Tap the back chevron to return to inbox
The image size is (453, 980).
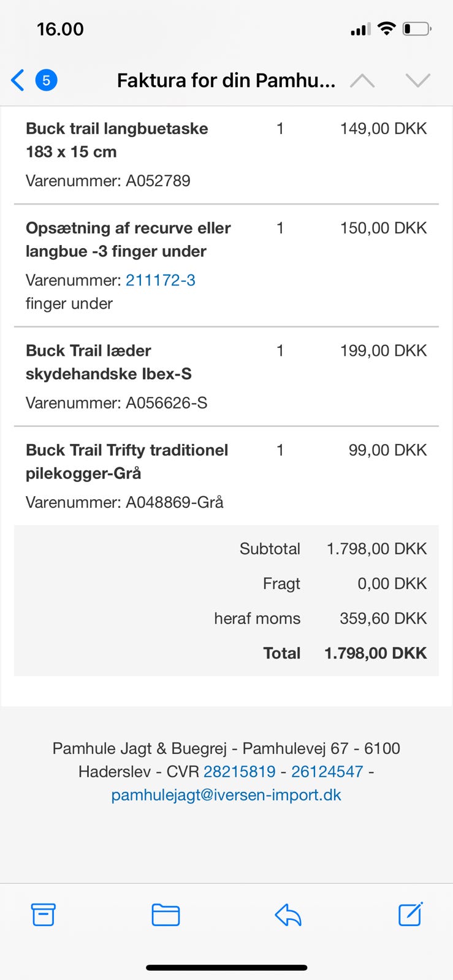18,80
